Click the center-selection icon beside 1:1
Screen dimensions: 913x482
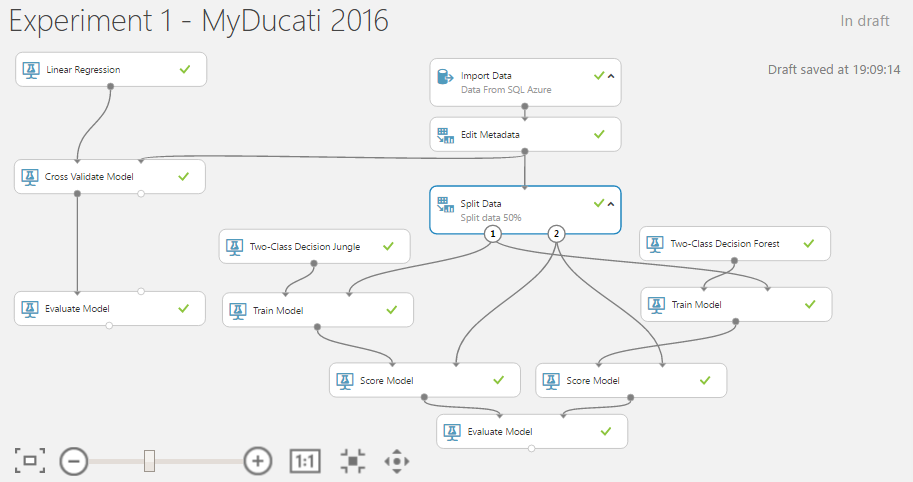(352, 461)
